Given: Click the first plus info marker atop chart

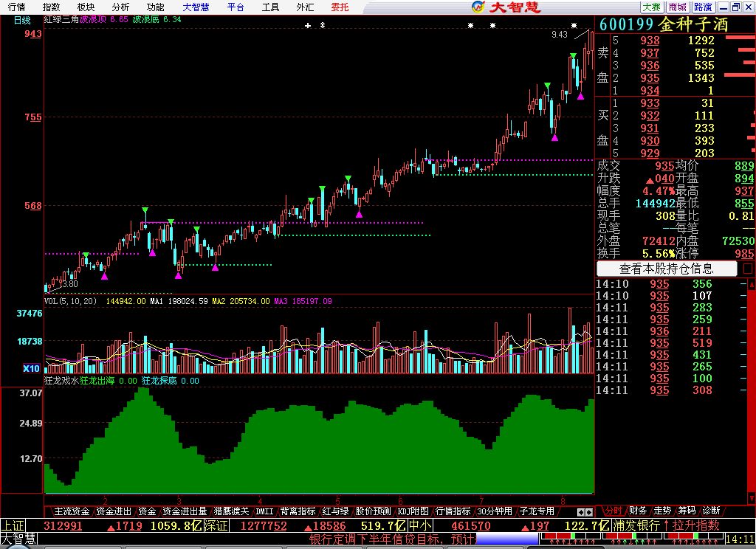Looking at the screenshot, I should point(308,26).
